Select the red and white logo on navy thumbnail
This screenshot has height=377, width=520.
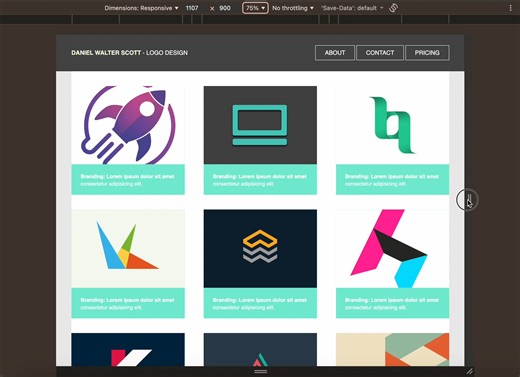128,349
